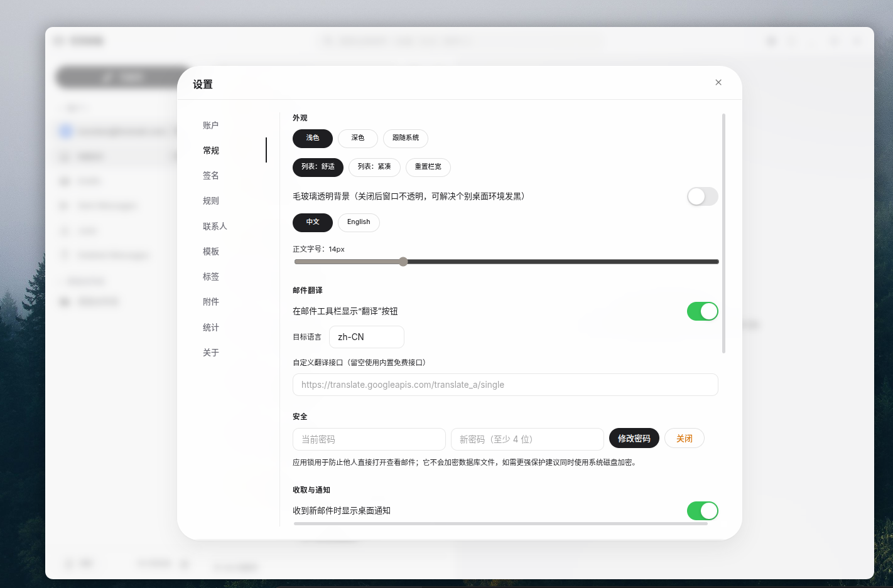The width and height of the screenshot is (893, 588).
Task: Select the 常规 settings section
Action: 211,151
